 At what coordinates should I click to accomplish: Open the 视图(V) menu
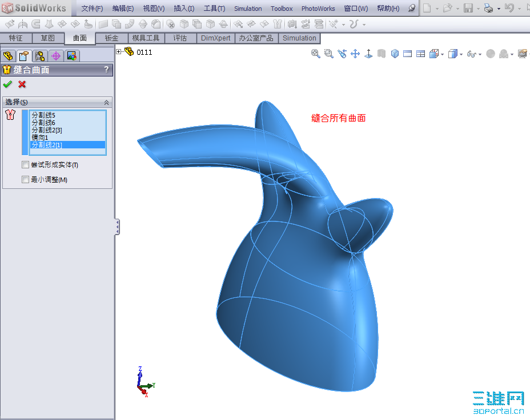coord(154,9)
